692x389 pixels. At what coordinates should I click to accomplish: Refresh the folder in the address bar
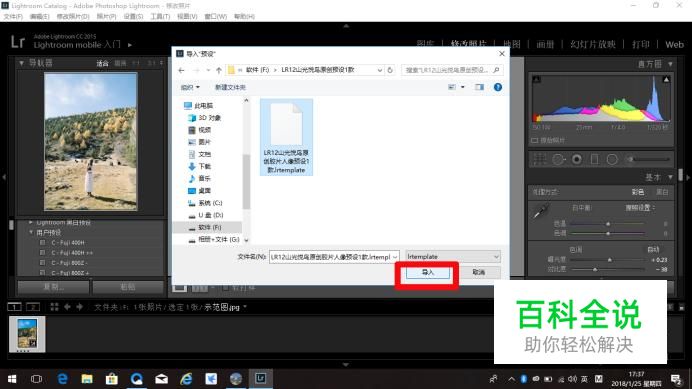pyautogui.click(x=390, y=70)
